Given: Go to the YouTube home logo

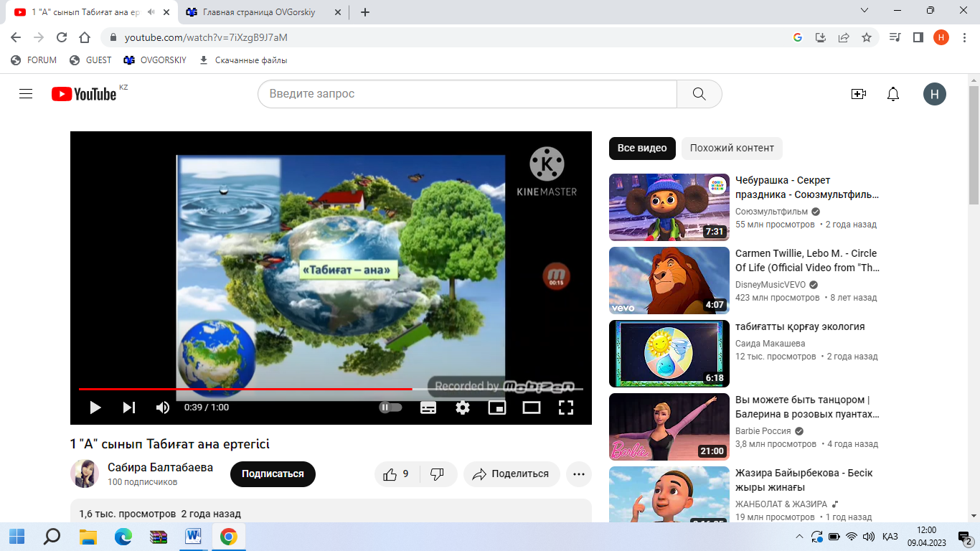Looking at the screenshot, I should tap(84, 94).
